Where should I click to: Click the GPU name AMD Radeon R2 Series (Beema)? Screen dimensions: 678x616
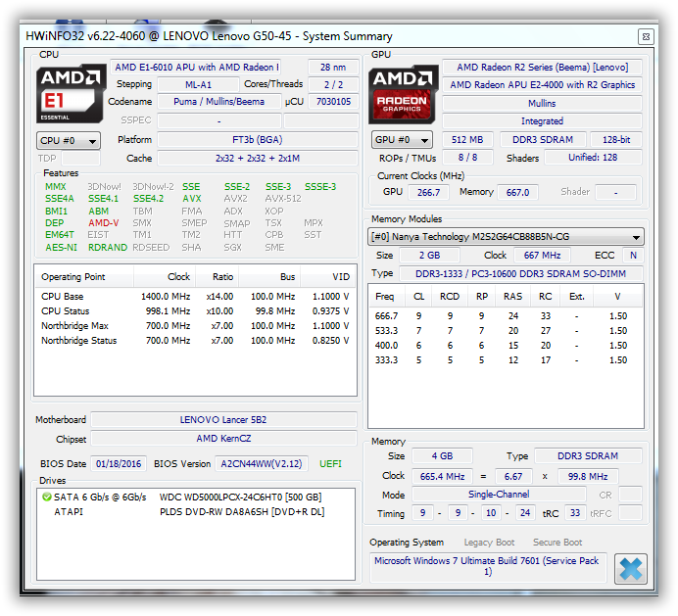tap(542, 68)
